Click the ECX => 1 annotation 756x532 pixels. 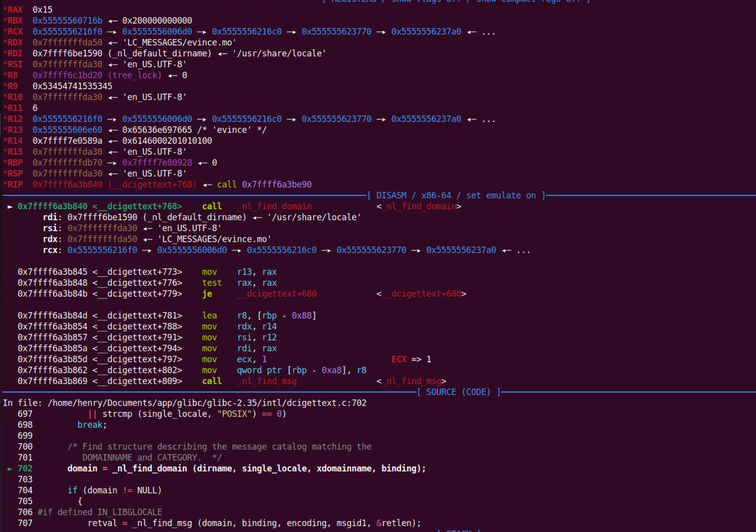pyautogui.click(x=411, y=359)
